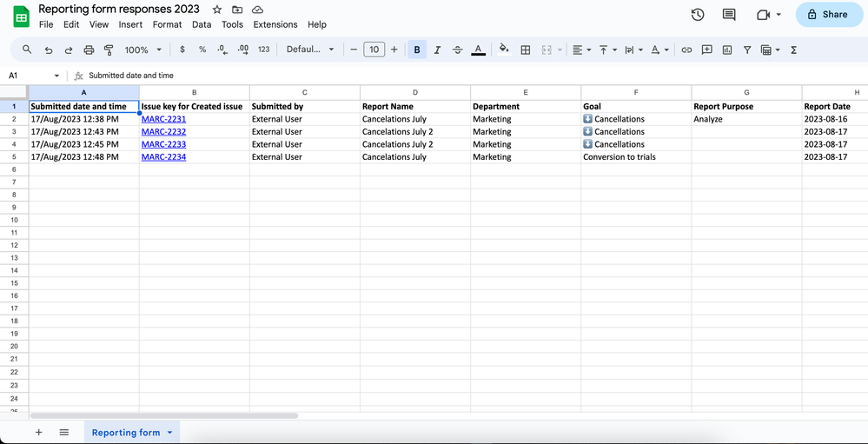This screenshot has width=868, height=444.
Task: Open the MARC-2232 issue link
Action: click(164, 132)
